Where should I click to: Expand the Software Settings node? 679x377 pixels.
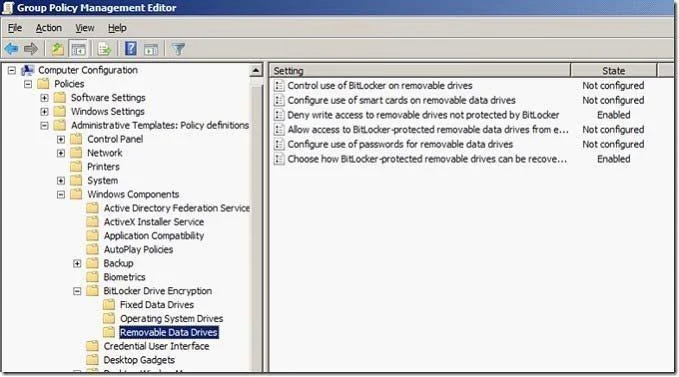pos(45,98)
